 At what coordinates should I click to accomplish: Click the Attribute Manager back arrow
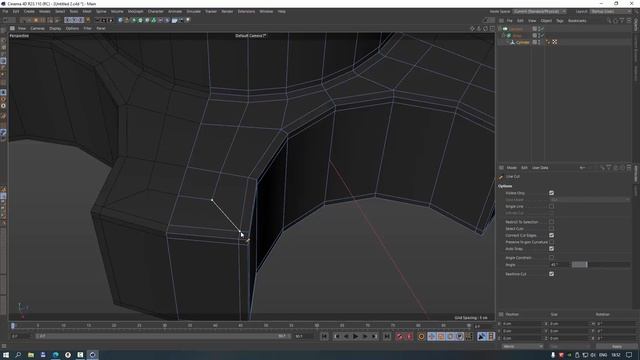pyautogui.click(x=582, y=168)
